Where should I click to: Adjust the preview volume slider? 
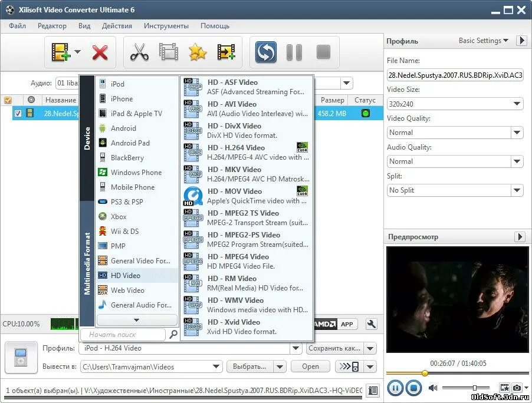point(475,388)
